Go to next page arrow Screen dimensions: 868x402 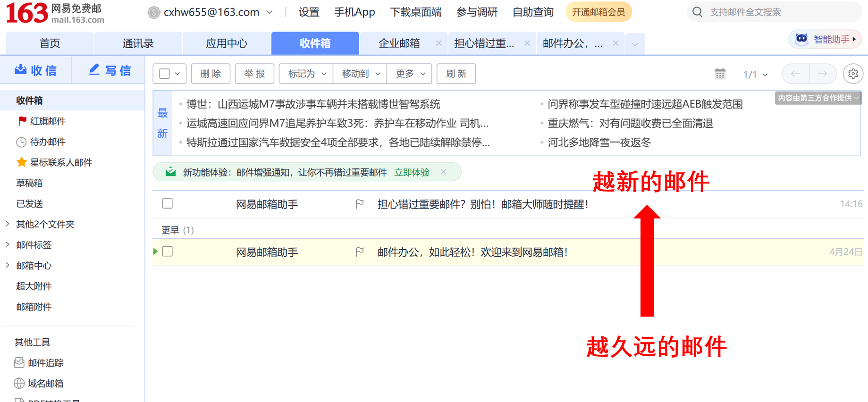tap(823, 74)
